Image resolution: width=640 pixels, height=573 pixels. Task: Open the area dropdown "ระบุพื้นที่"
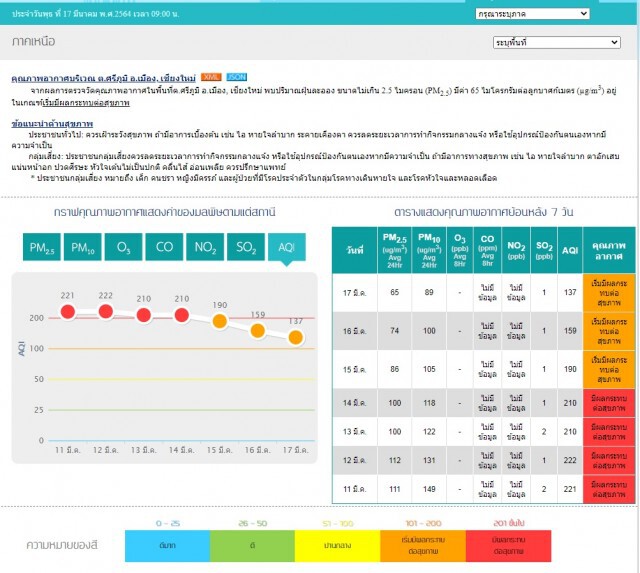pos(557,42)
